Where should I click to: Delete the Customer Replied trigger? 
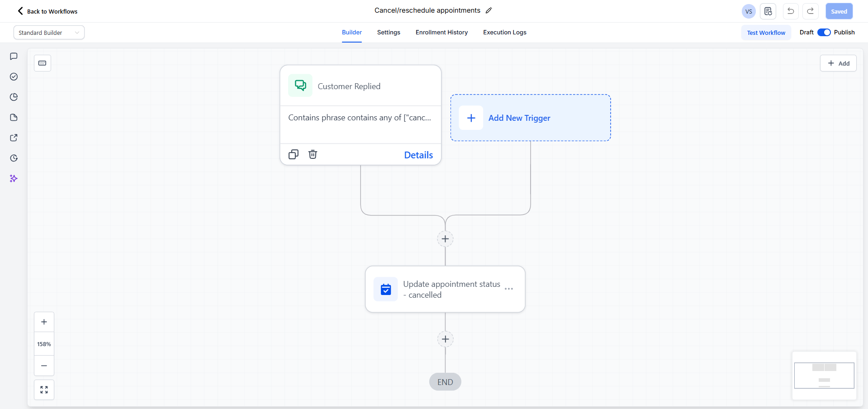pos(313,155)
